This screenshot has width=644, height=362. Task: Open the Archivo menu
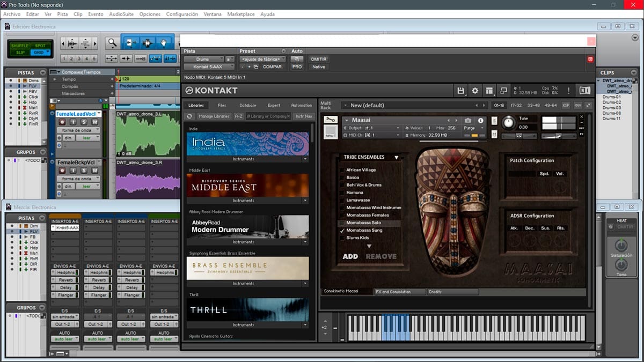point(12,14)
